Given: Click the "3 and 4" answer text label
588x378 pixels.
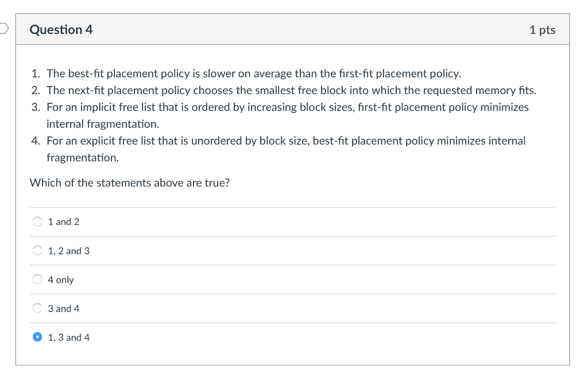Looking at the screenshot, I should 63,308.
